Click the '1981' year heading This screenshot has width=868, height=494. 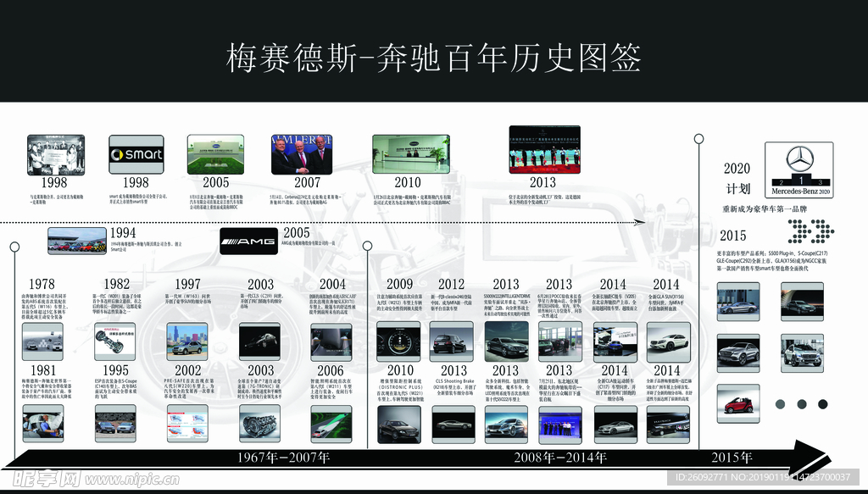[43, 370]
